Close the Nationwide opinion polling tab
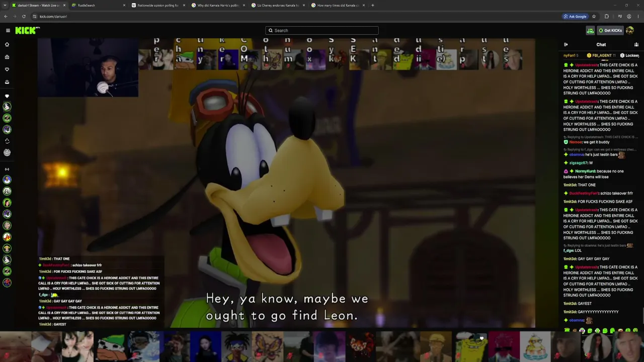 (184, 5)
